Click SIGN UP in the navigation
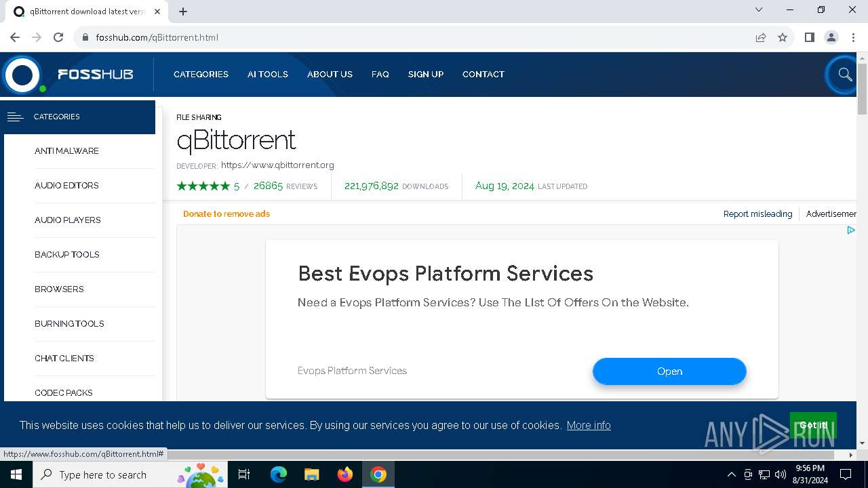This screenshot has height=488, width=868. point(426,75)
